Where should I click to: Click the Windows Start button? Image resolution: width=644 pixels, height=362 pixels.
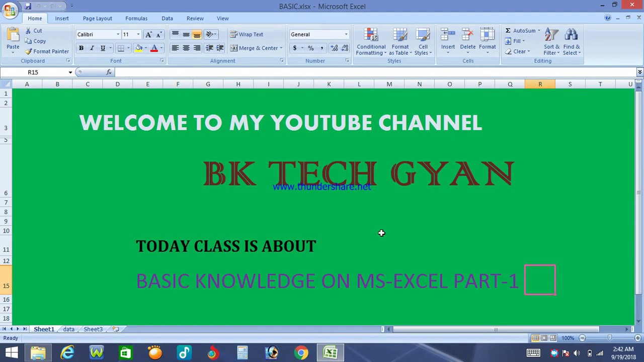click(11, 353)
